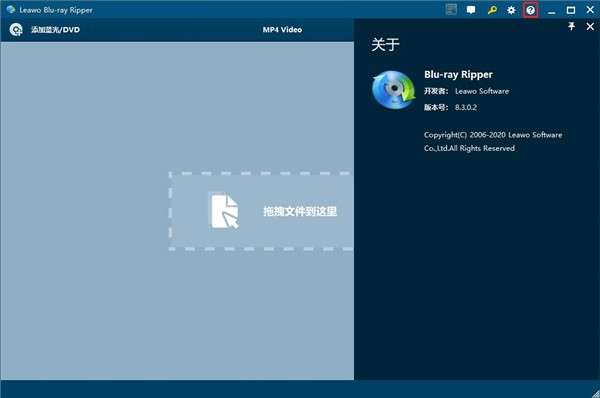Click the 开发者 label
The image size is (600, 398).
(436, 91)
